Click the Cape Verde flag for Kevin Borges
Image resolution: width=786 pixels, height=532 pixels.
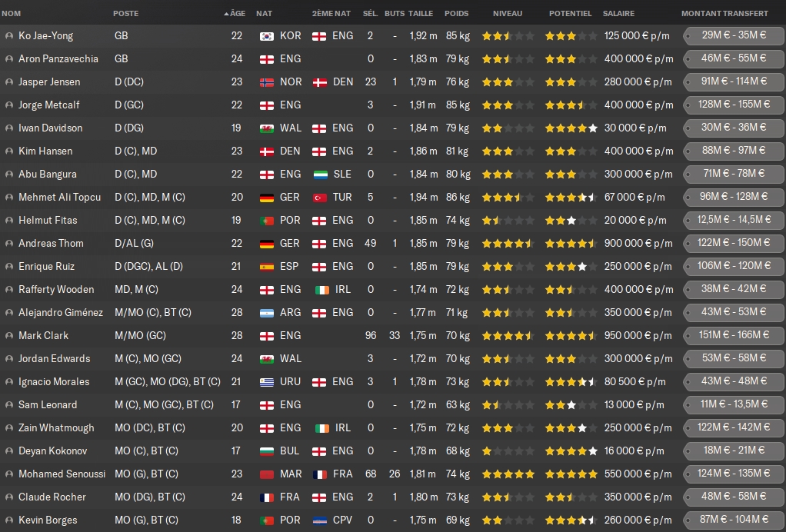(x=320, y=520)
